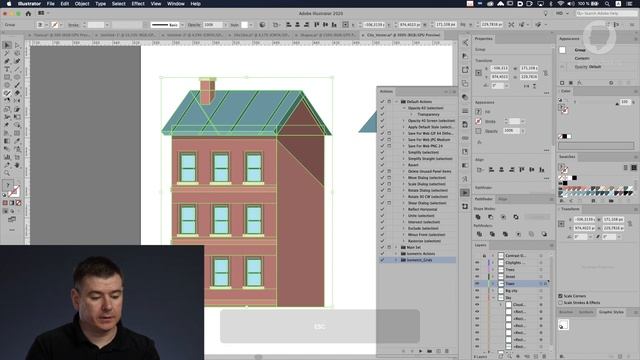The image size is (640, 360).
Task: Collapse the Default Actions set
Action: [396, 101]
